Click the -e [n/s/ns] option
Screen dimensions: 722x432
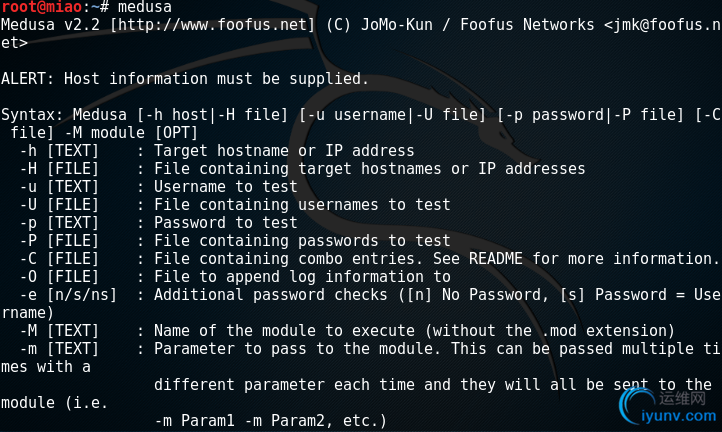click(x=68, y=294)
